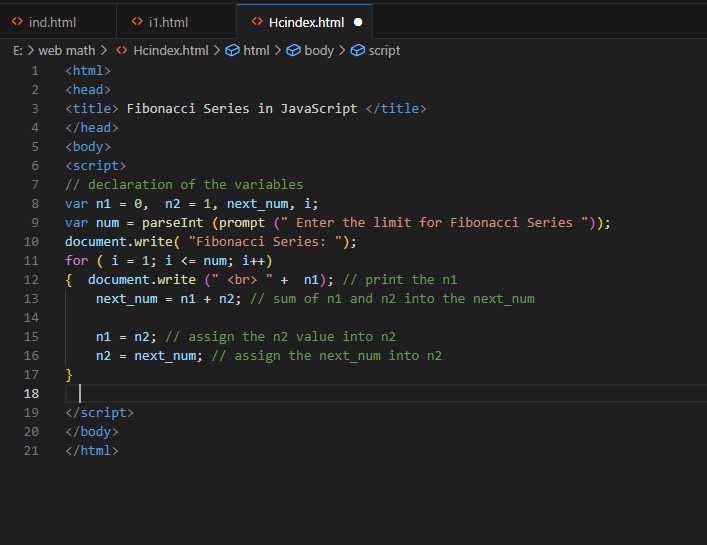Click 'document.write' on line 12

(x=142, y=280)
